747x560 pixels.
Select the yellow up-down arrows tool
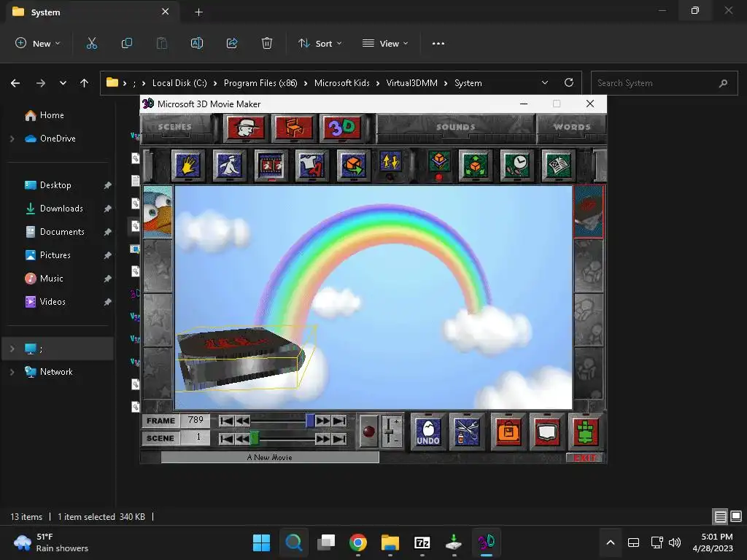[x=391, y=164]
